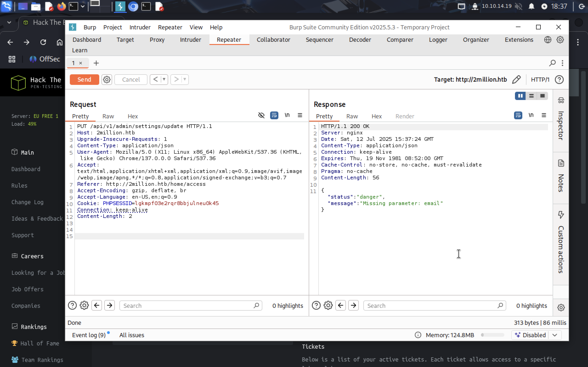Expand the previous request history dropdown arrow

[164, 79]
